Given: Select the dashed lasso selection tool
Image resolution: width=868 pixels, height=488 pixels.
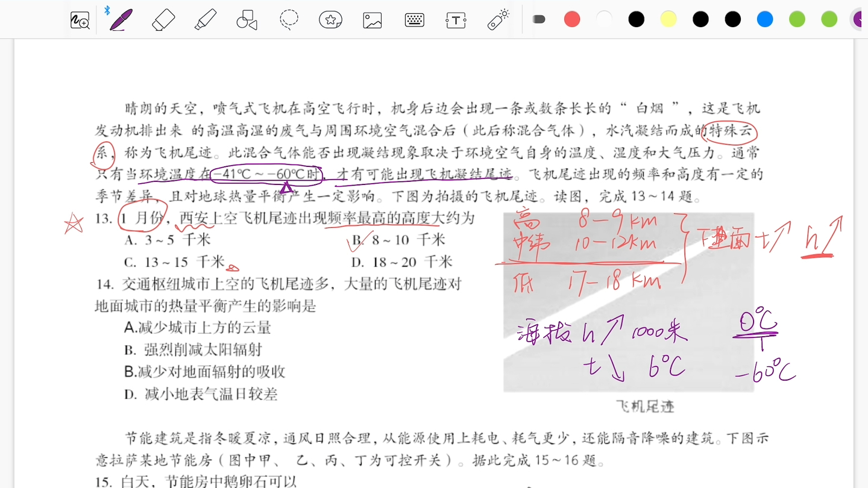Looking at the screenshot, I should pos(289,20).
